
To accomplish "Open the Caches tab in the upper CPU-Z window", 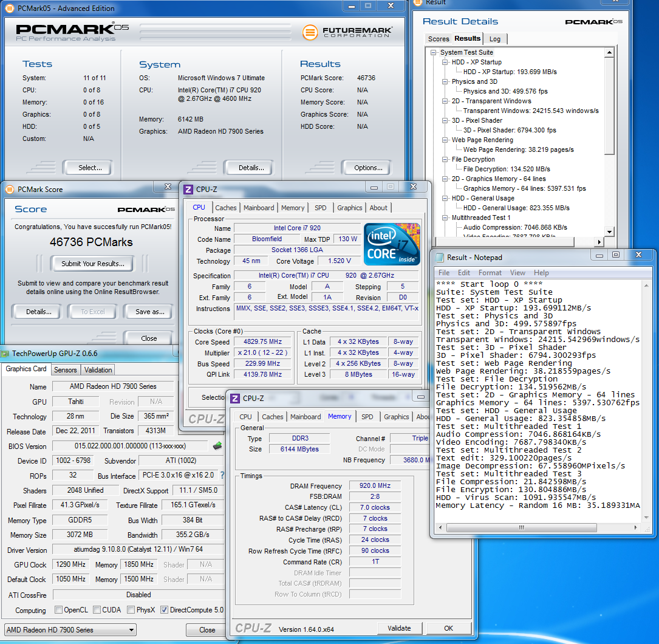I will (x=226, y=208).
